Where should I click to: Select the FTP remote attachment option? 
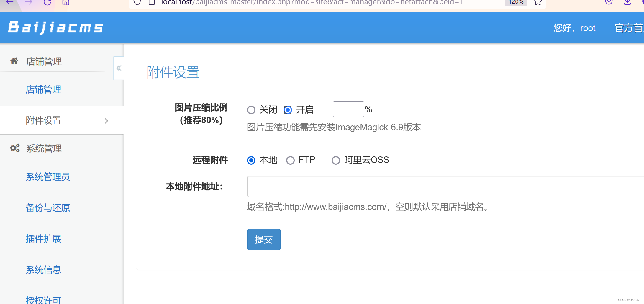pos(291,160)
